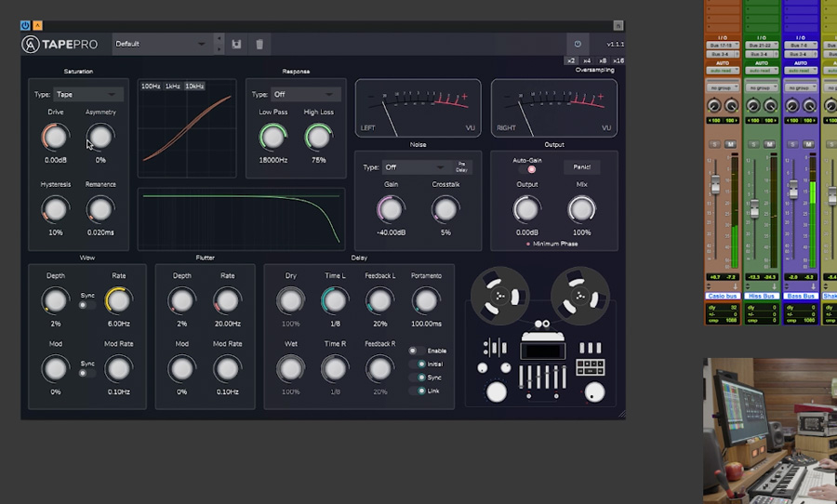Click the Wow Rate knob

pyautogui.click(x=118, y=299)
